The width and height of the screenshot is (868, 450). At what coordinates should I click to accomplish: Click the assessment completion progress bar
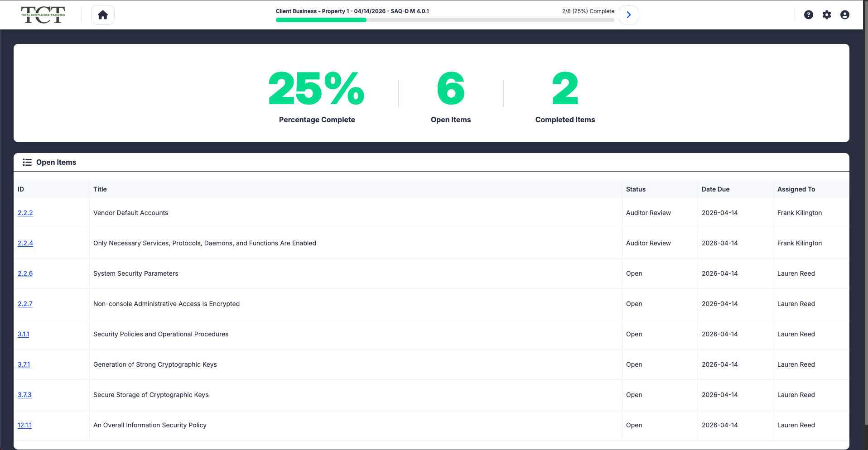click(x=444, y=20)
